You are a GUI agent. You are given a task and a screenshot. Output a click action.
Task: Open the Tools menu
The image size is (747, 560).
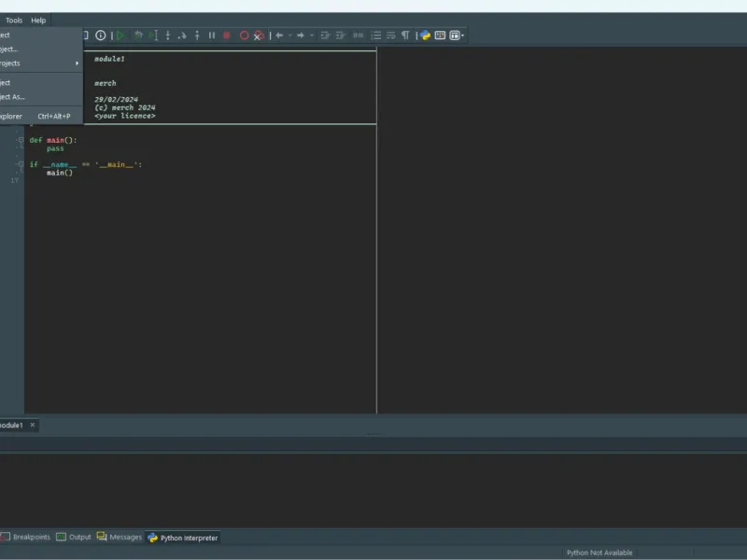click(x=14, y=20)
